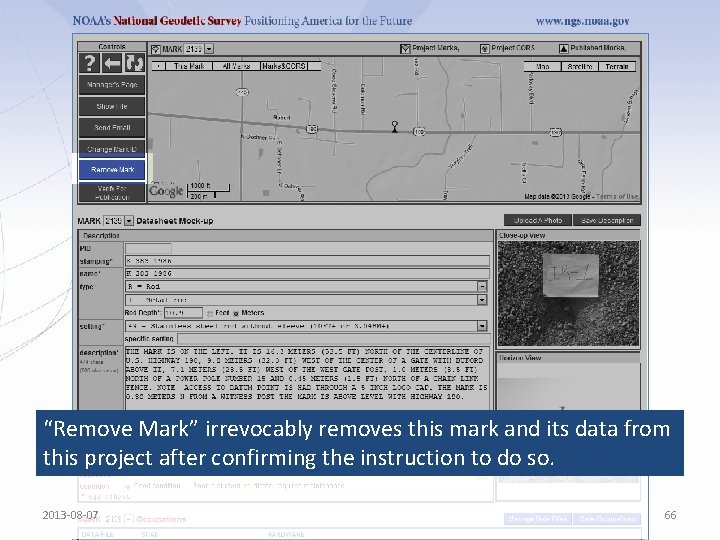Viewport: 720px width, 540px height.
Task: Click the Project CORS legend icon
Action: (484, 49)
